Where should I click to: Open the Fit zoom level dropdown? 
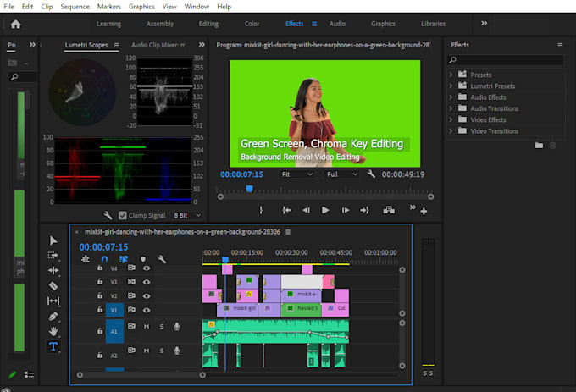pyautogui.click(x=296, y=174)
